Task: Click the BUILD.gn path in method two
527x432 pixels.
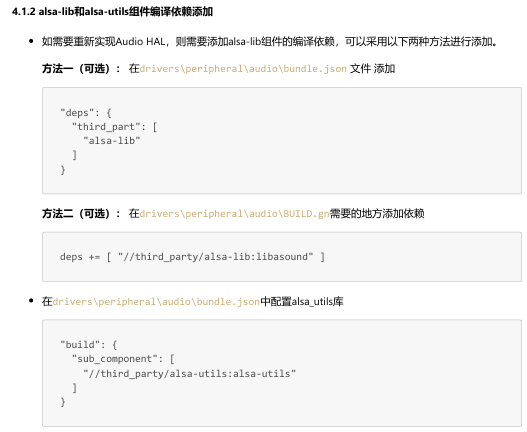Action: coord(235,213)
